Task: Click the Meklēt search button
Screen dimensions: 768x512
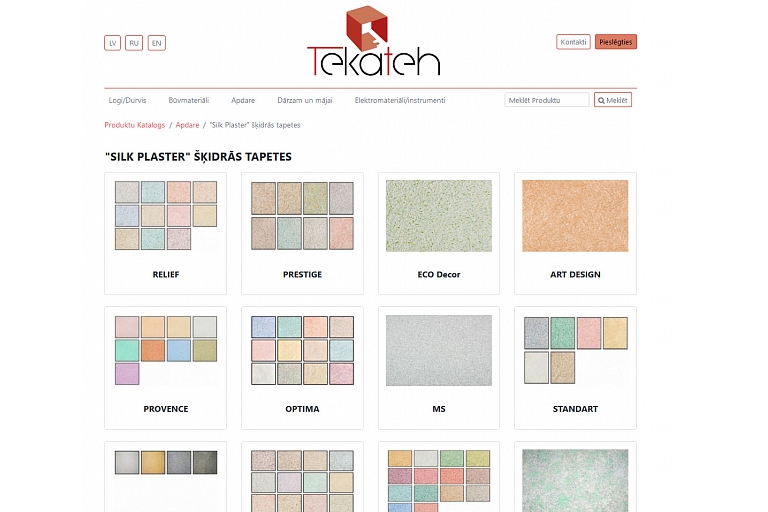Action: click(613, 100)
